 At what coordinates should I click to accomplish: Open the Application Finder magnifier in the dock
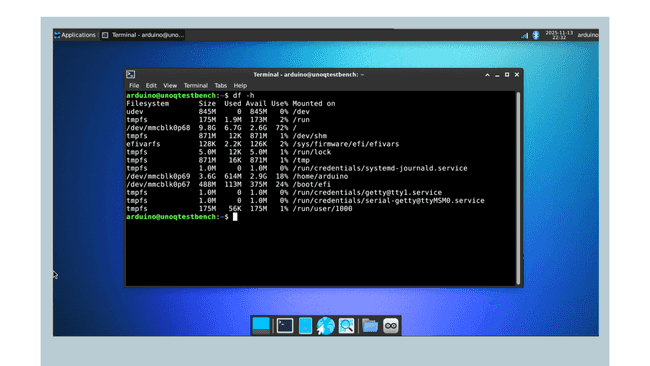[346, 326]
